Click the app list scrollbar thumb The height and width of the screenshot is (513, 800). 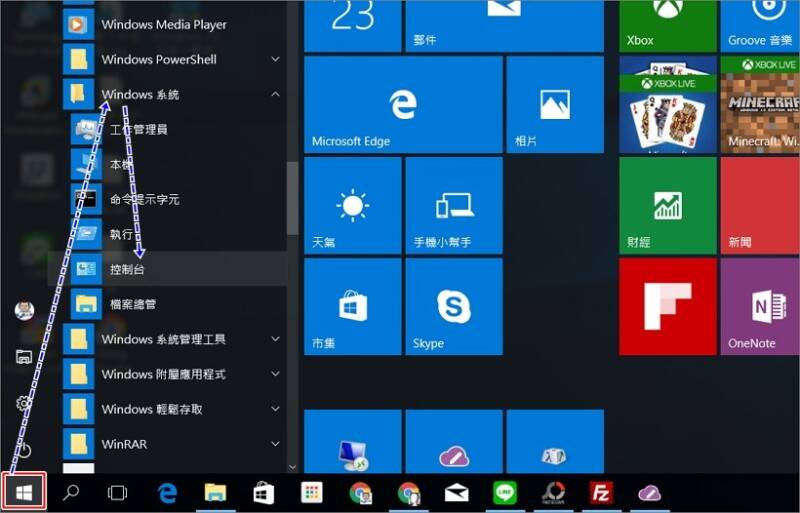tap(292, 198)
